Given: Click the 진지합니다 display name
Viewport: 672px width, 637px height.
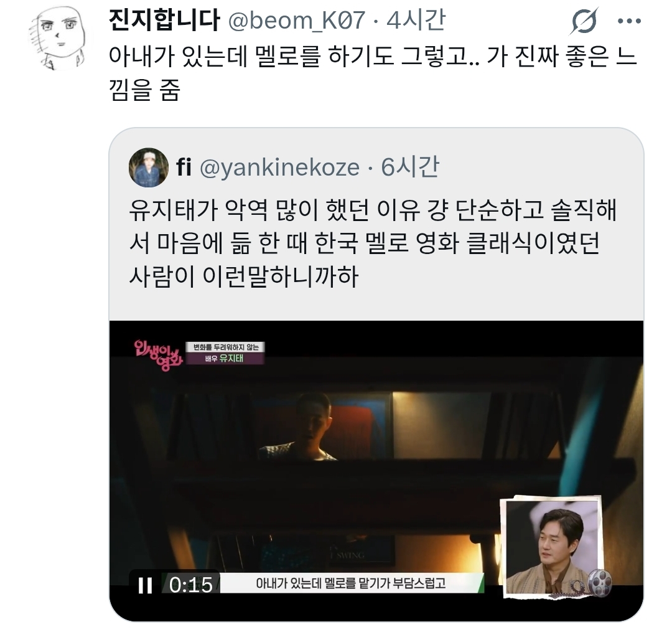Looking at the screenshot, I should pyautogui.click(x=164, y=20).
